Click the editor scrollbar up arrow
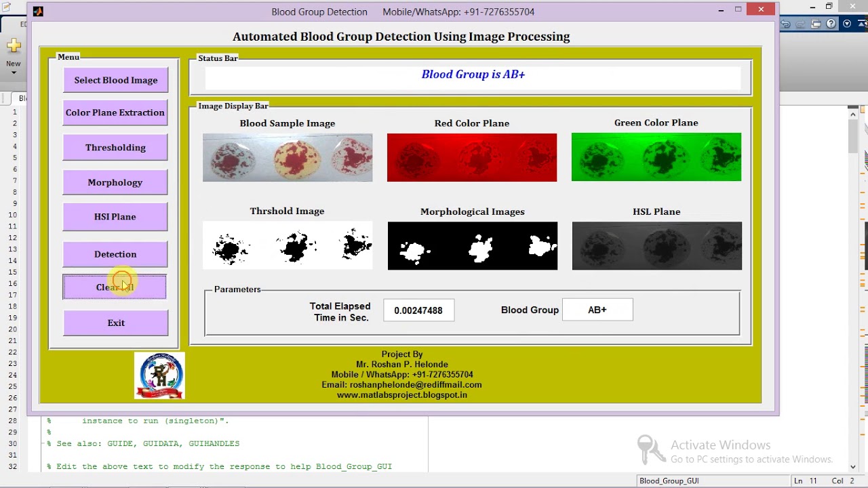This screenshot has width=868, height=488. tap(853, 114)
